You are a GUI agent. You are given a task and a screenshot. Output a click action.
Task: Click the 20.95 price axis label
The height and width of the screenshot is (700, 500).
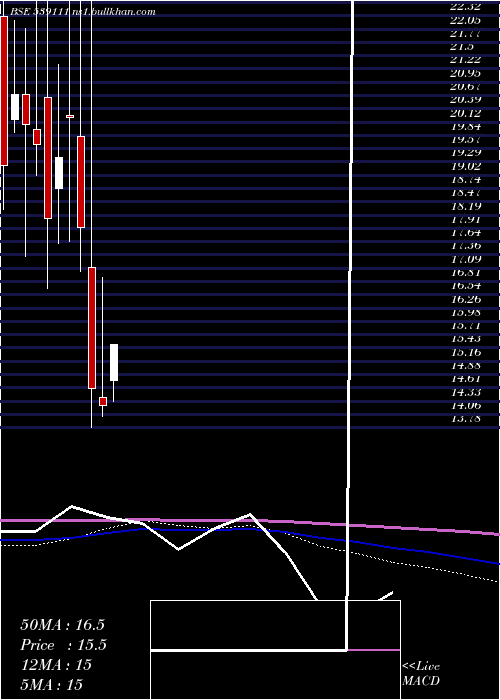coord(466,73)
